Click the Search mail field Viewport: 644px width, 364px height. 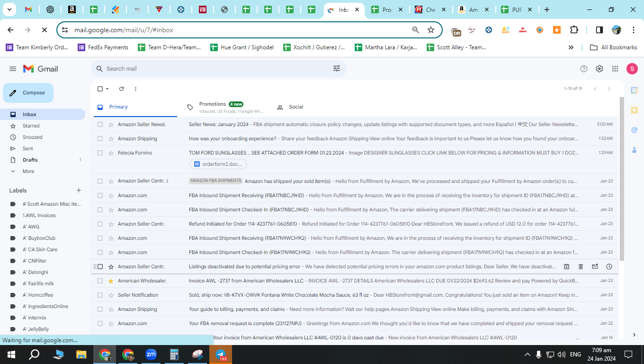(218, 69)
